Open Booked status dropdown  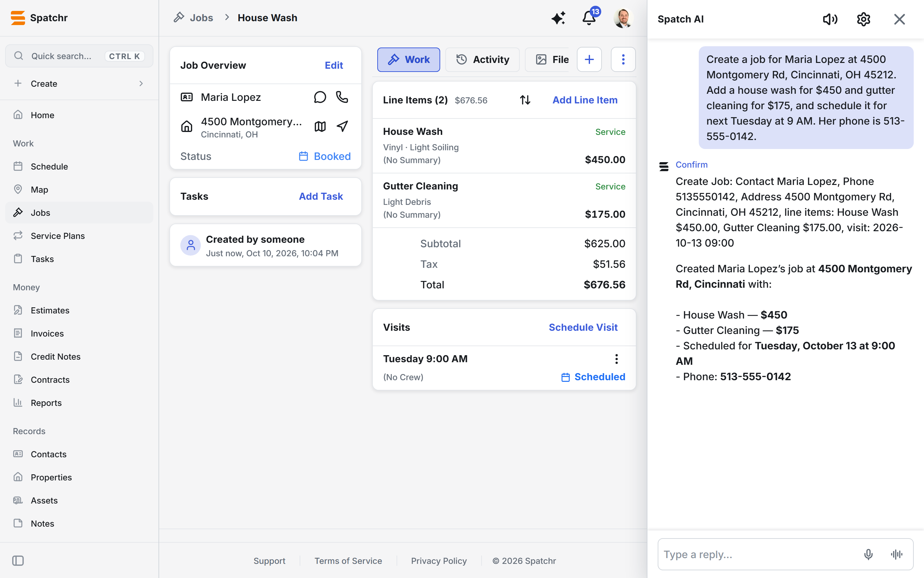pyautogui.click(x=325, y=156)
